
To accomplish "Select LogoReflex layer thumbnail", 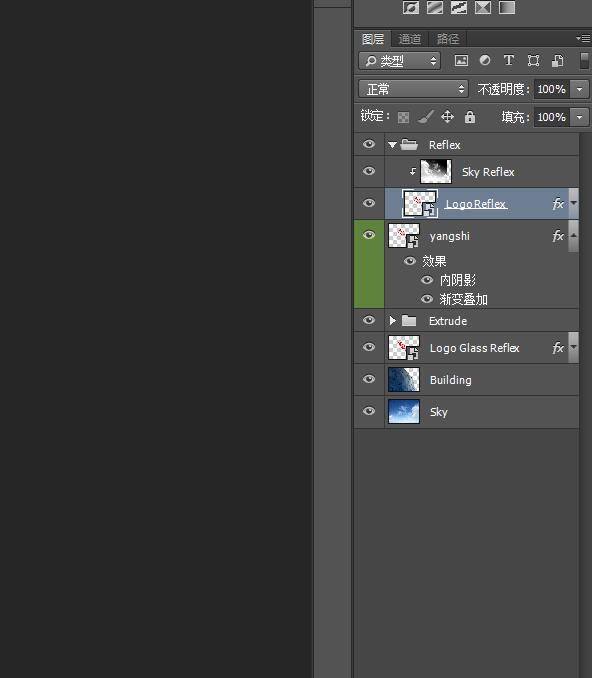I will point(420,203).
